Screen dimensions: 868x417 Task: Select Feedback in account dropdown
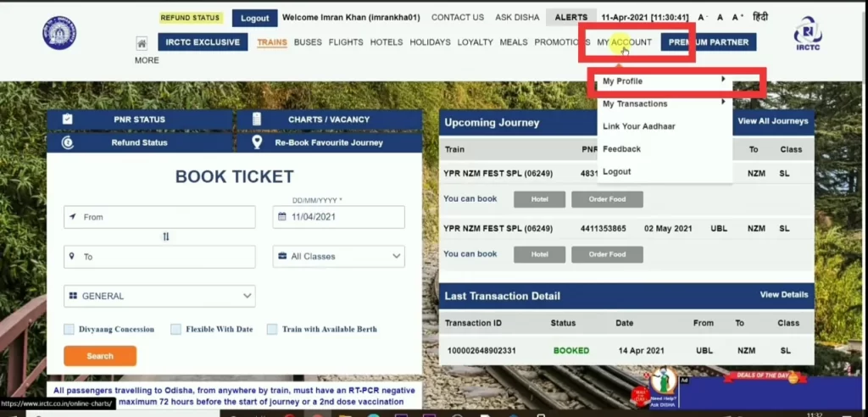(x=621, y=149)
